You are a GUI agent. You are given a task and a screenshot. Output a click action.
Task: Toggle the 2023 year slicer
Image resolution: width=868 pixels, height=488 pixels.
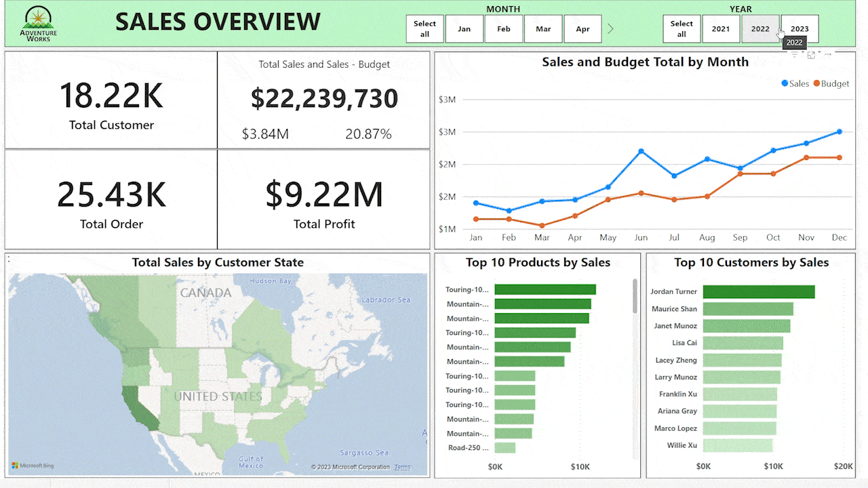click(x=800, y=29)
